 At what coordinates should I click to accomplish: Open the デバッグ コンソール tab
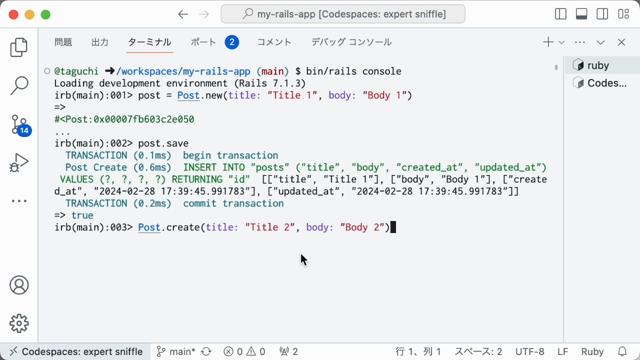pyautogui.click(x=351, y=42)
